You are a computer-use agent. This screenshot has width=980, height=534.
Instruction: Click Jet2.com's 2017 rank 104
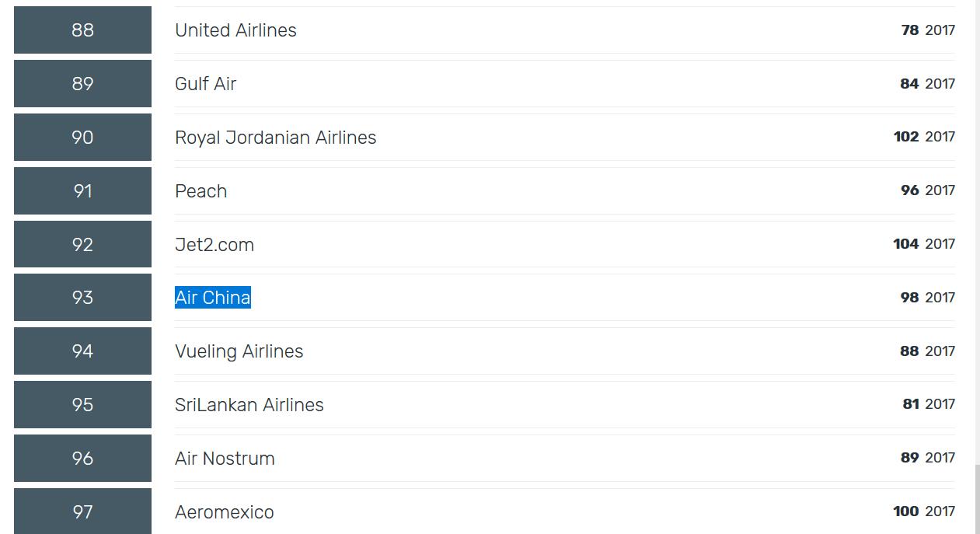pos(906,244)
